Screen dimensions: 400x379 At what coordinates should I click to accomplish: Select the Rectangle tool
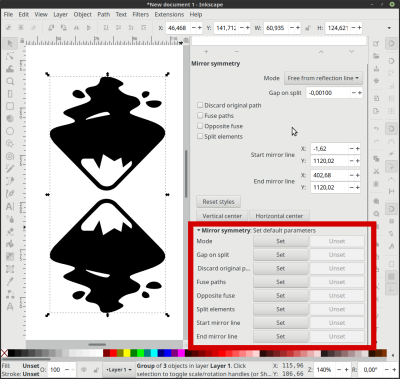10,106
